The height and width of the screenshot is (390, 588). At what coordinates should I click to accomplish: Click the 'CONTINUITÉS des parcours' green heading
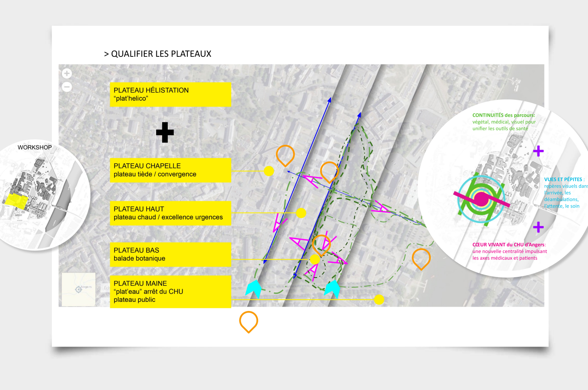[x=504, y=115]
